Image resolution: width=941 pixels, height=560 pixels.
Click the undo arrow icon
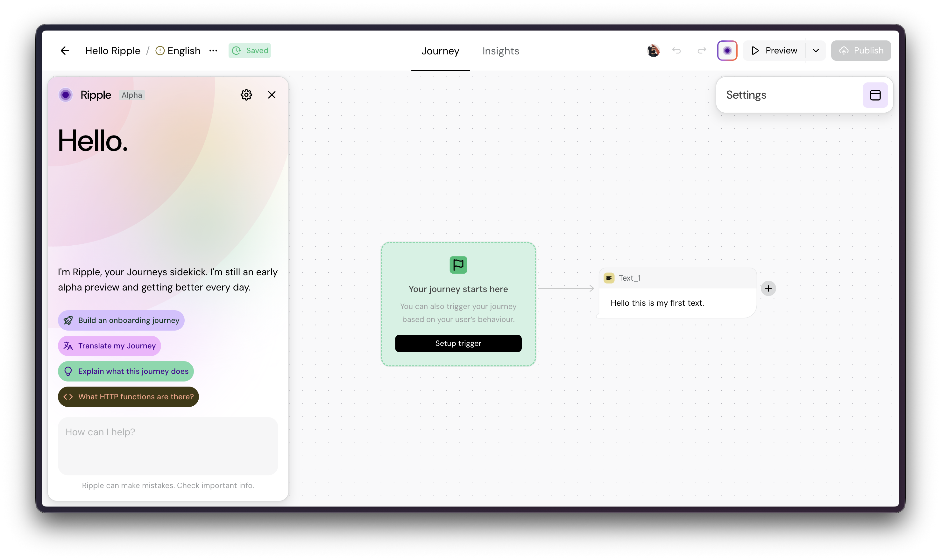click(x=676, y=51)
